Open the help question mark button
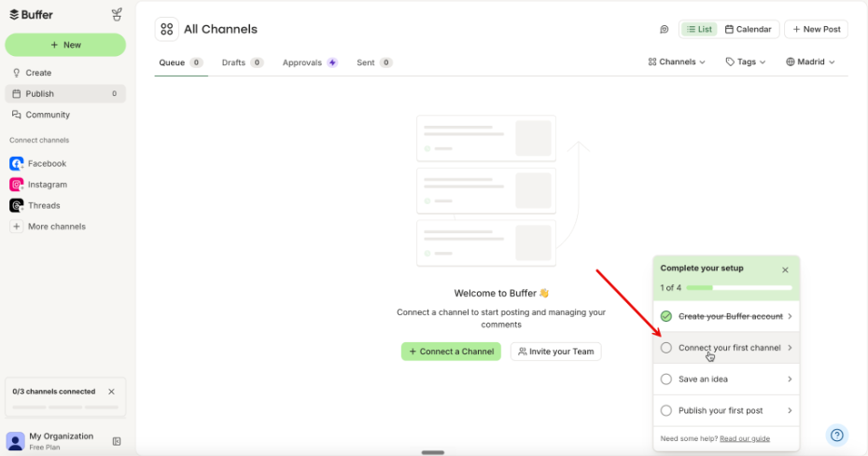Screen dimensions: 868x456 coord(837,435)
